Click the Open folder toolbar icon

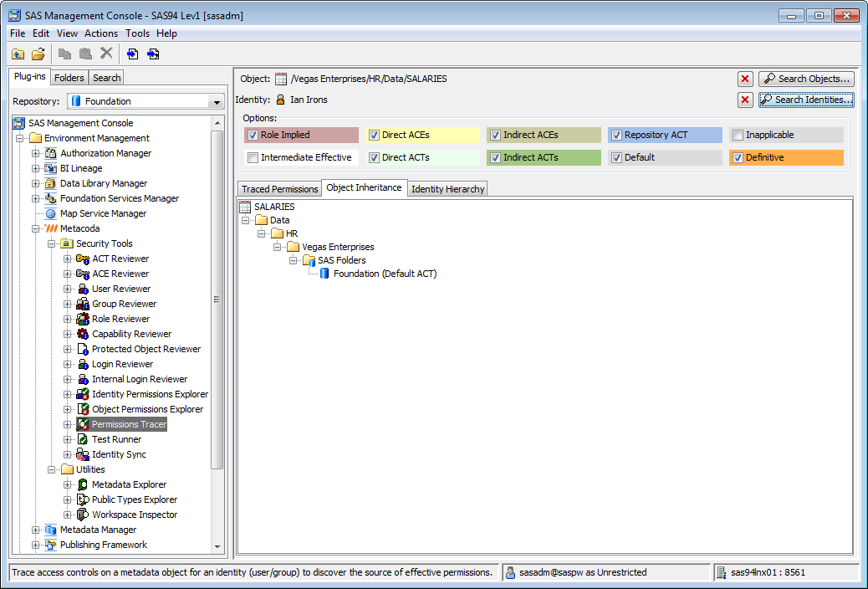(38, 54)
